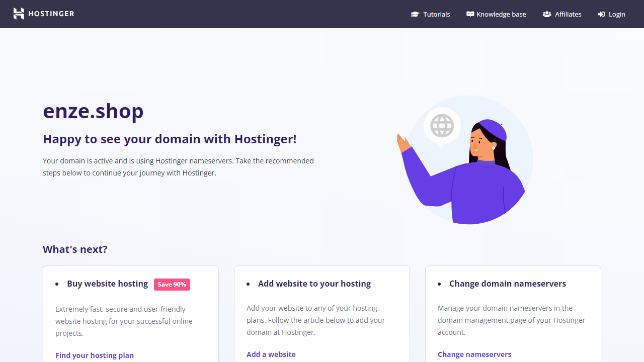Follow the Add a website link
644x362 pixels.
coord(271,354)
